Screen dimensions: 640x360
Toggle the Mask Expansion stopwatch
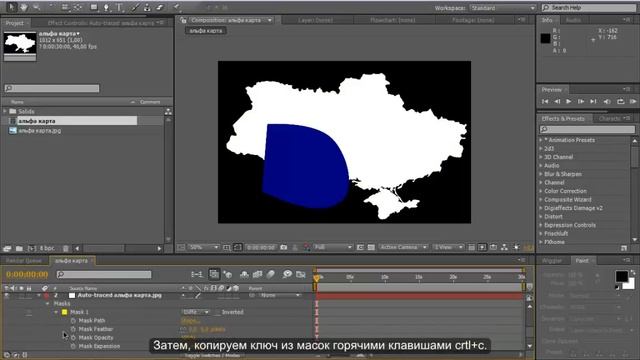click(73, 346)
